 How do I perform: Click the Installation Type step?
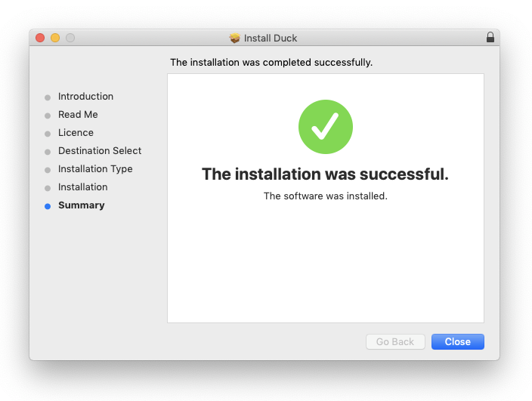[x=95, y=169]
